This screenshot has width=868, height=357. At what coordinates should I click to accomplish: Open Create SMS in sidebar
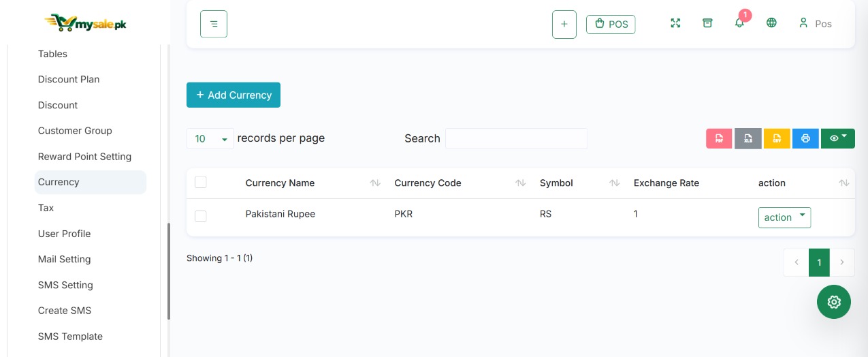tap(65, 311)
